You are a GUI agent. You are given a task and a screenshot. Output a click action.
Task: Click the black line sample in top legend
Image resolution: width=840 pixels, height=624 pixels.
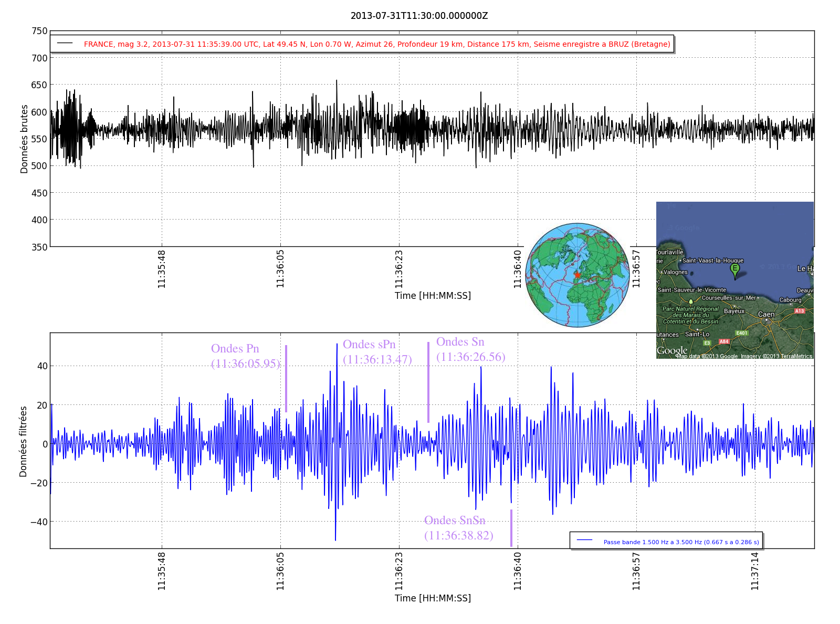[x=65, y=44]
